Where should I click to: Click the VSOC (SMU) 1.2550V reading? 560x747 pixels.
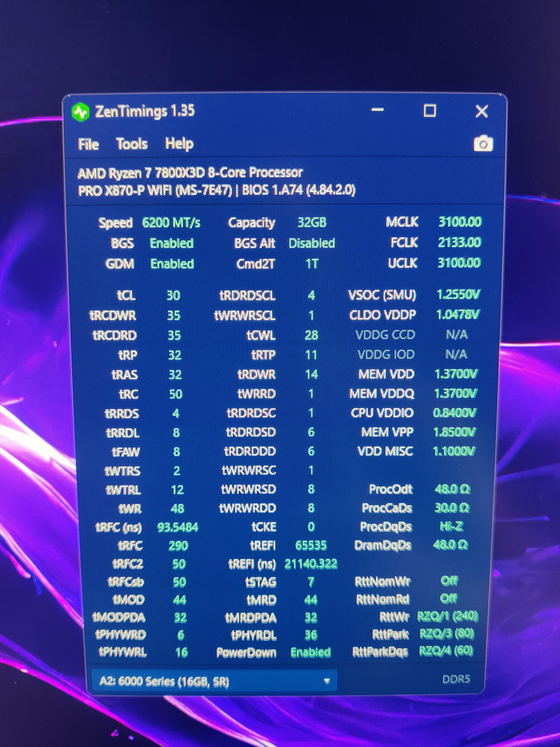458,295
